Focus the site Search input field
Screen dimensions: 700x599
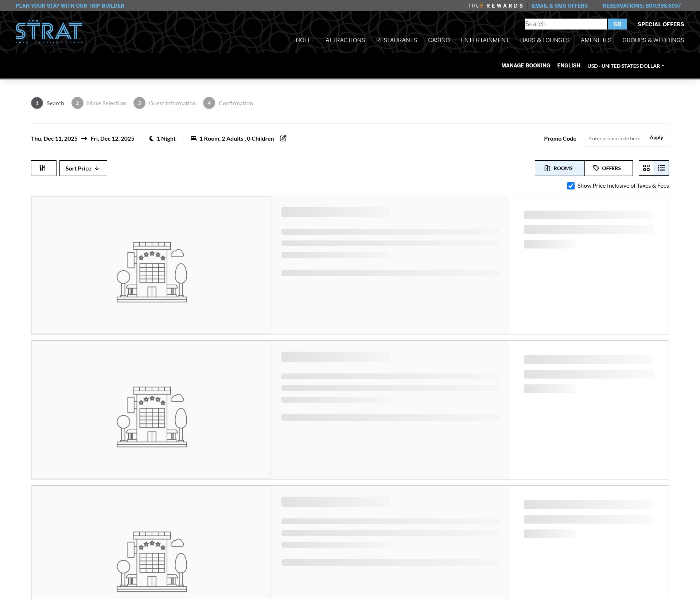tap(566, 24)
